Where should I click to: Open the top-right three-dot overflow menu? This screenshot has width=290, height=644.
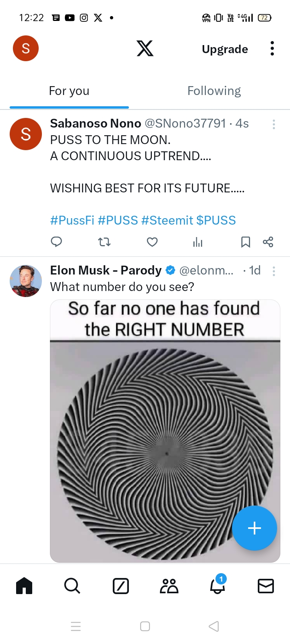coord(272,49)
